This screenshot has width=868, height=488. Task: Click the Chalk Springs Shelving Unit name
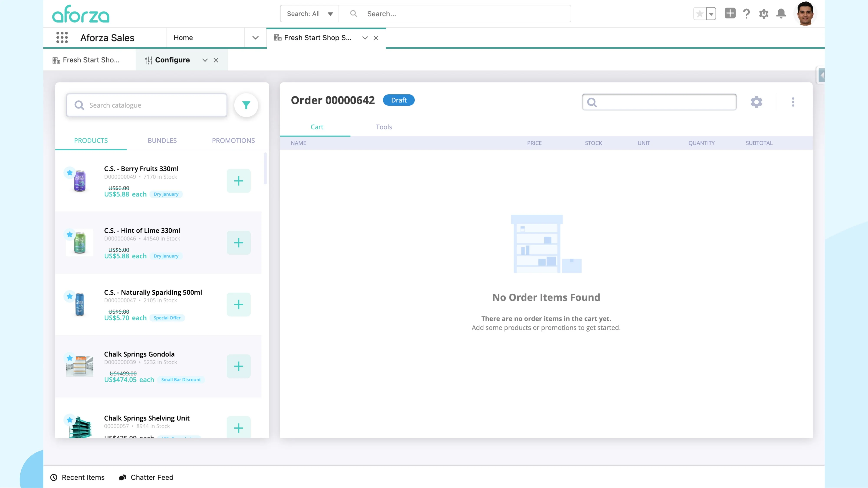(146, 418)
